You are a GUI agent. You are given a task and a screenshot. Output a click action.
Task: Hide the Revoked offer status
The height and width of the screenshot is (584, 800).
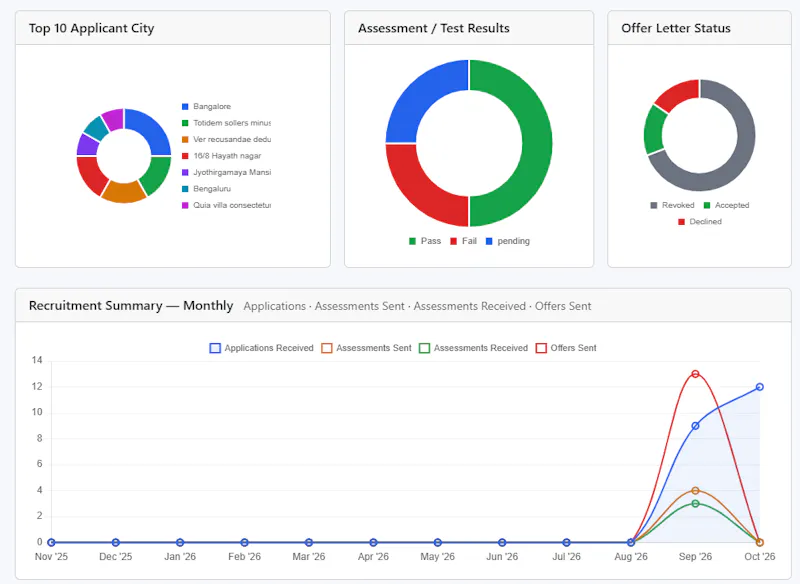672,205
